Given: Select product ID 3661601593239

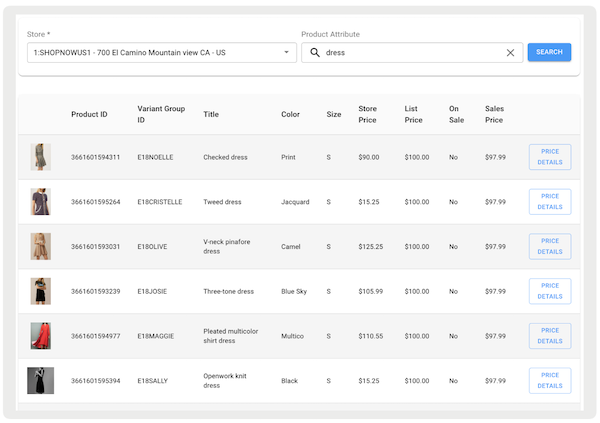Looking at the screenshot, I should pos(95,292).
